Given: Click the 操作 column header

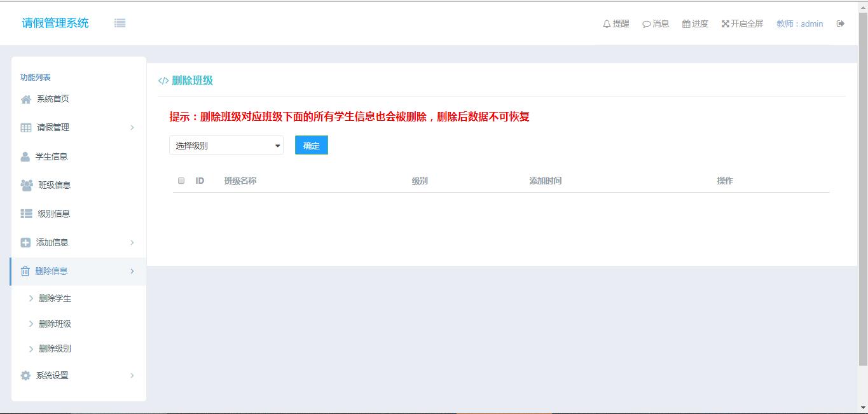Looking at the screenshot, I should pos(725,181).
